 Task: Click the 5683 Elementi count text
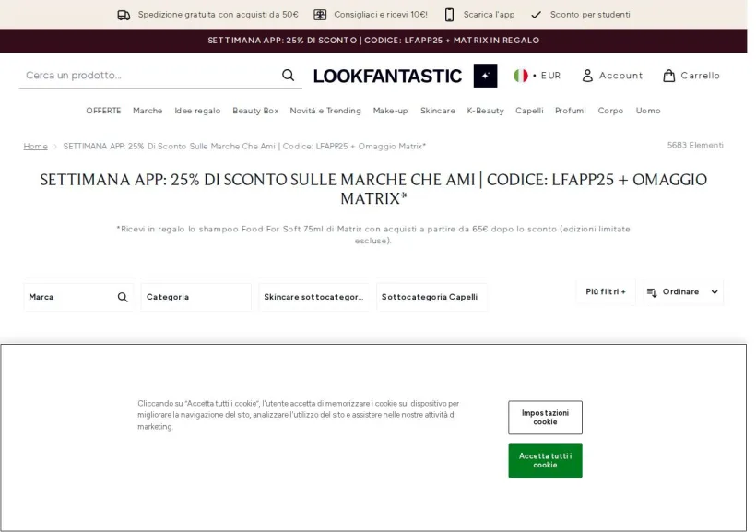695,145
